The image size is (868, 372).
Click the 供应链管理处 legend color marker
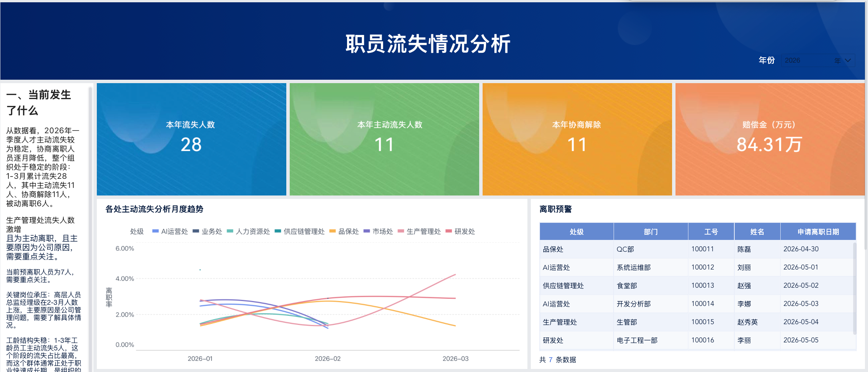pyautogui.click(x=278, y=231)
